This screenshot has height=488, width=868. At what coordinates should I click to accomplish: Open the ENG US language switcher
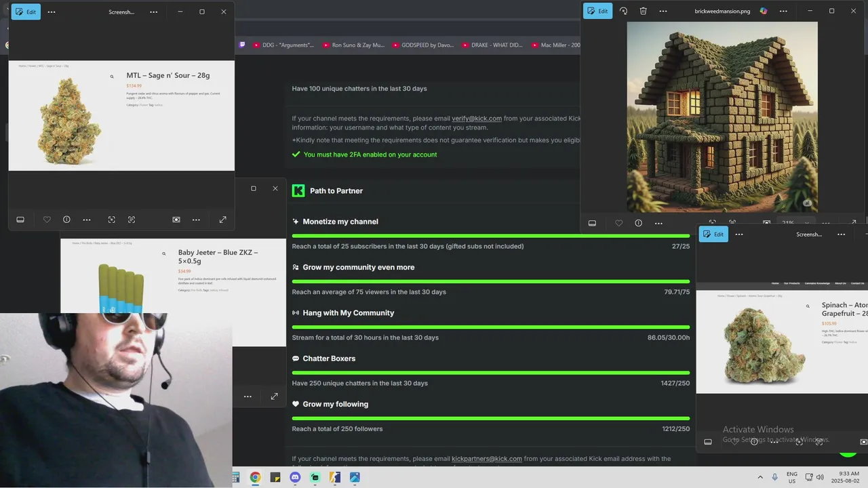pyautogui.click(x=792, y=477)
